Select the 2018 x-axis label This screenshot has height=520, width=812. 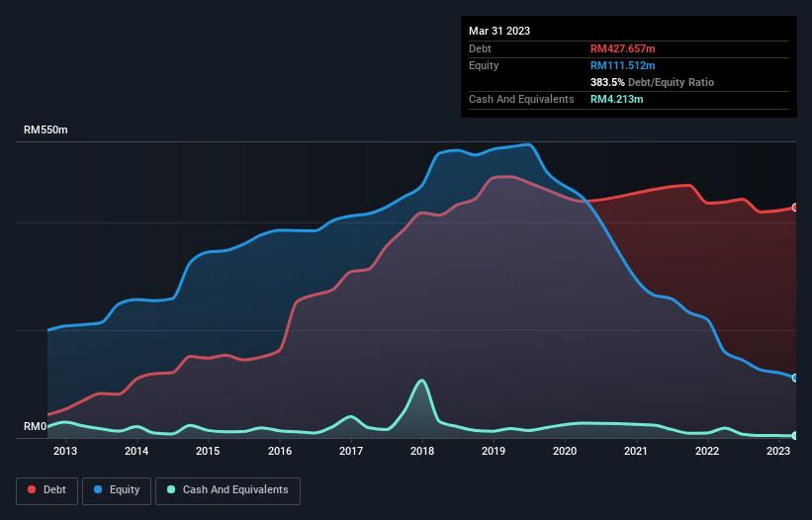pyautogui.click(x=422, y=451)
